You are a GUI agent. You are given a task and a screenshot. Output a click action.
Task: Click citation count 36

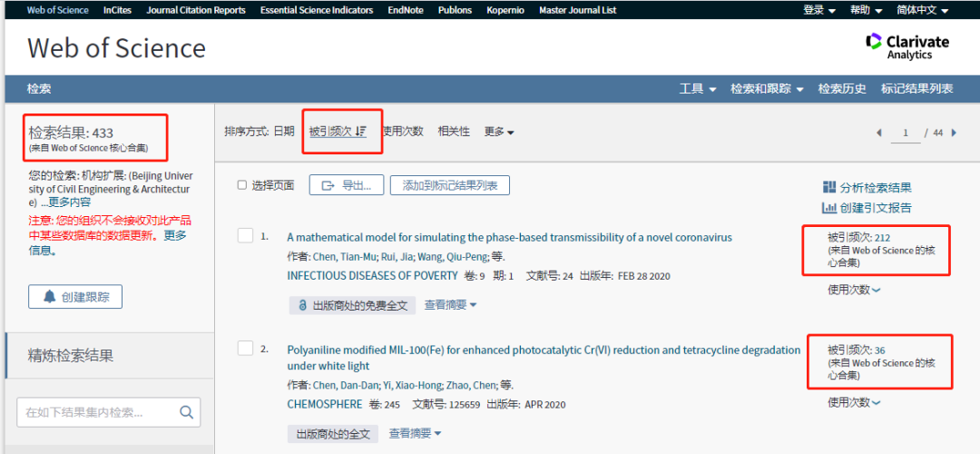coord(880,350)
